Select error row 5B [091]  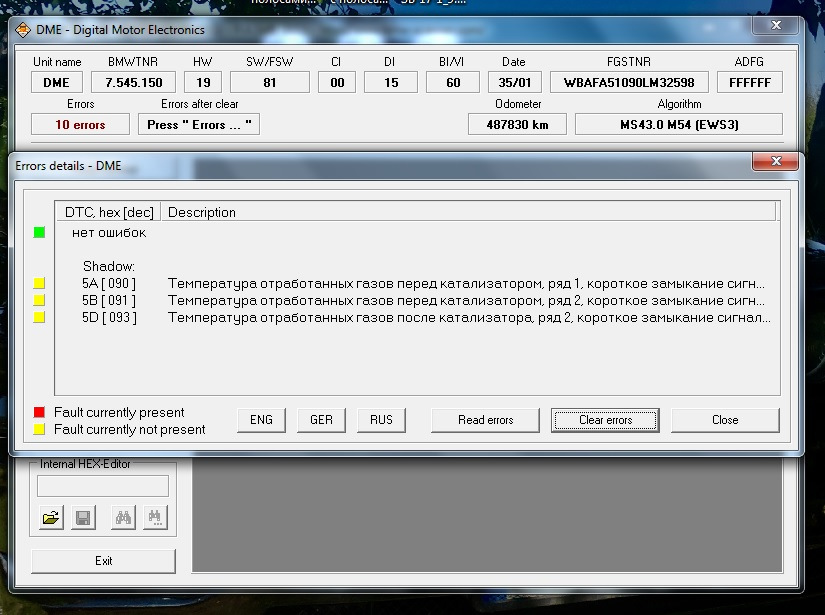pyautogui.click(x=417, y=300)
